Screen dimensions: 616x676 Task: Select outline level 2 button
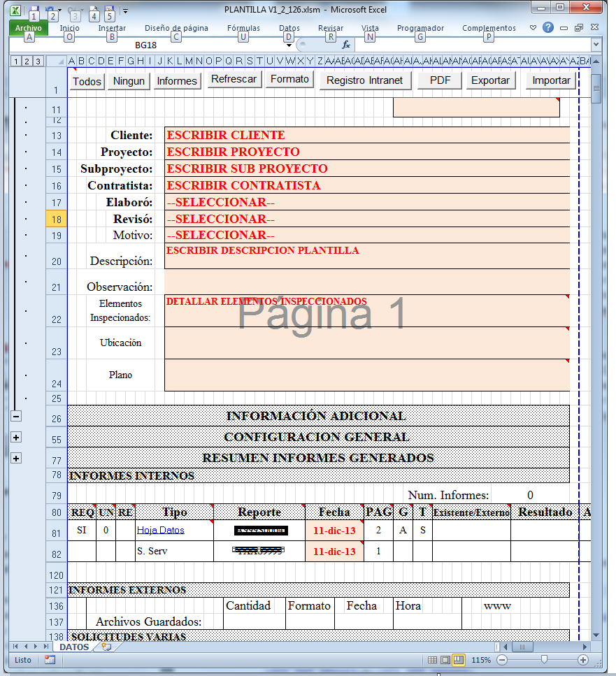27,62
